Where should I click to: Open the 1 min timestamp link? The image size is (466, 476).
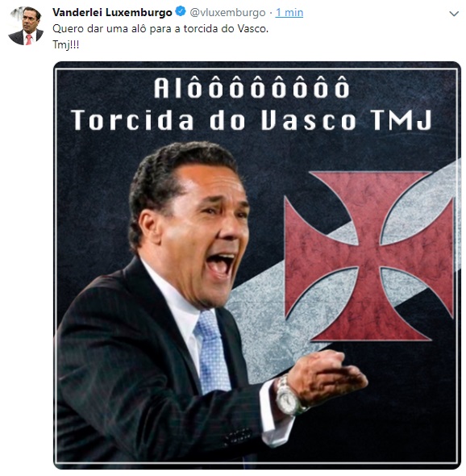coord(289,12)
